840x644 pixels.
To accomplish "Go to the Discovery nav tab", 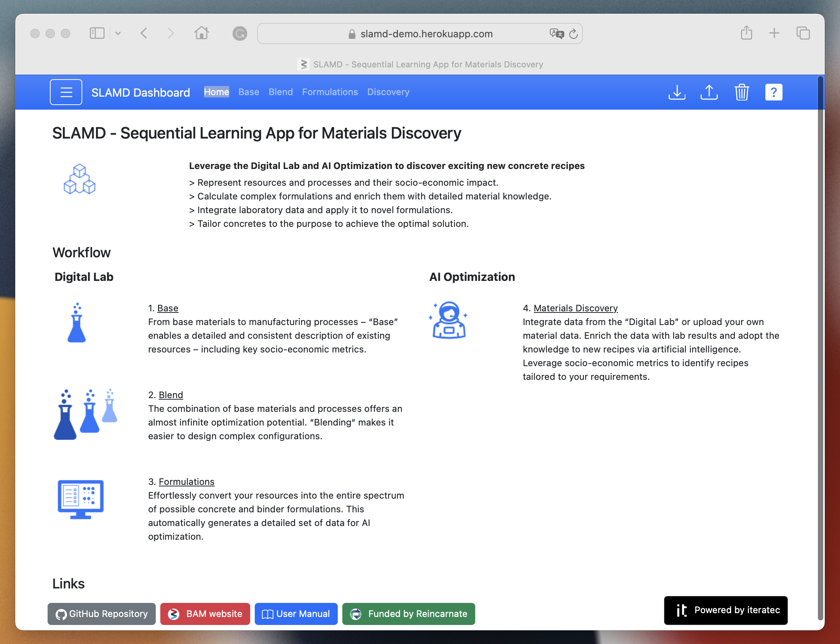I will [388, 92].
